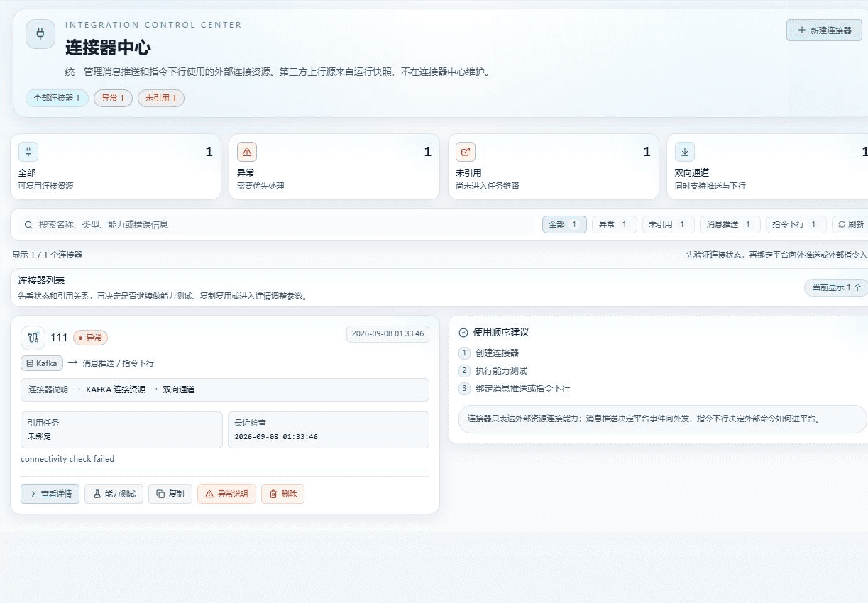Click the check-circle icon beside 使用顺序建议
The width and height of the screenshot is (868, 603).
(x=463, y=332)
